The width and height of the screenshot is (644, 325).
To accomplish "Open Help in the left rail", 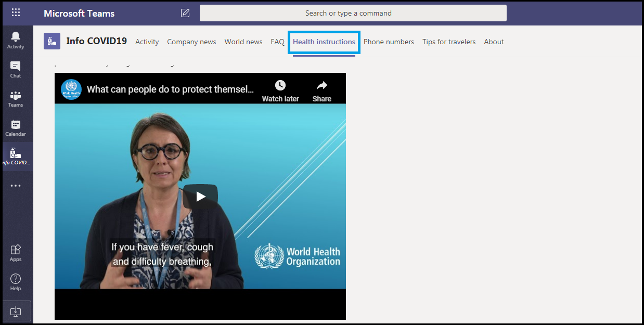I will pyautogui.click(x=16, y=282).
